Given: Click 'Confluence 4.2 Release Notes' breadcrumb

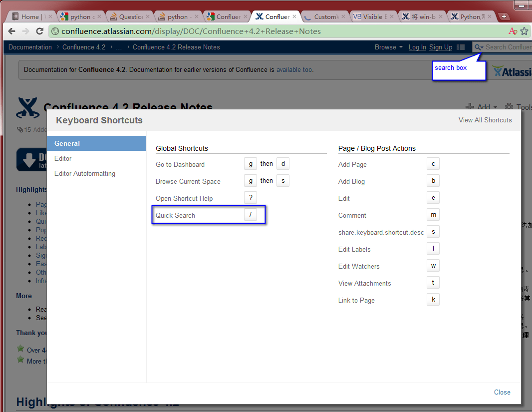Looking at the screenshot, I should 176,47.
